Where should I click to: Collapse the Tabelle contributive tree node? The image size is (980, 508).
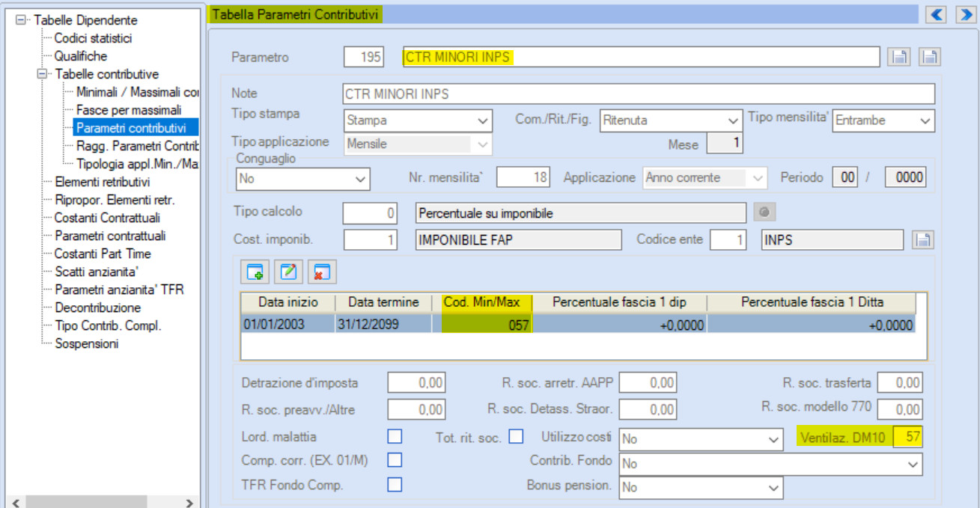tap(42, 74)
